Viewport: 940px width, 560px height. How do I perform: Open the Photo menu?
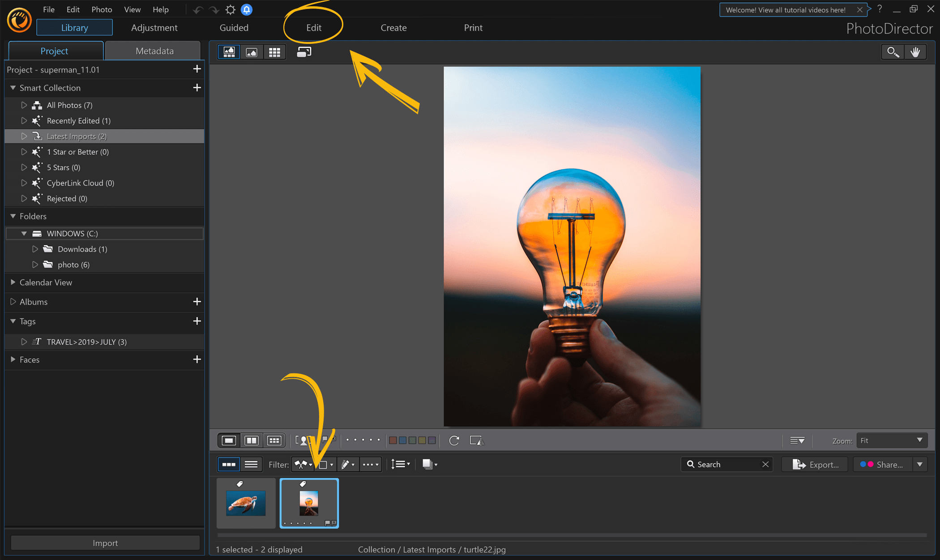coord(102,9)
